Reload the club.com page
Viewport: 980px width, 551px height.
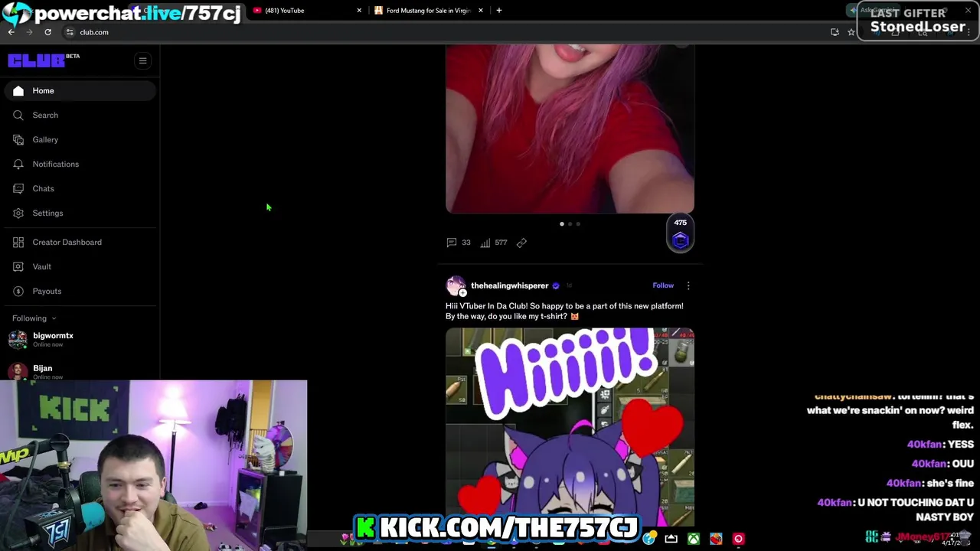coord(47,32)
